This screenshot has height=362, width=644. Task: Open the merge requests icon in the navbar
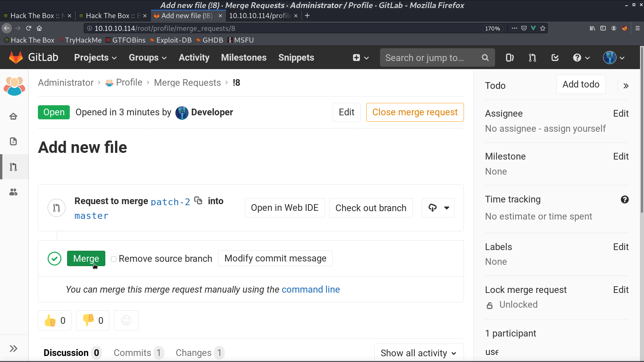[532, 58]
